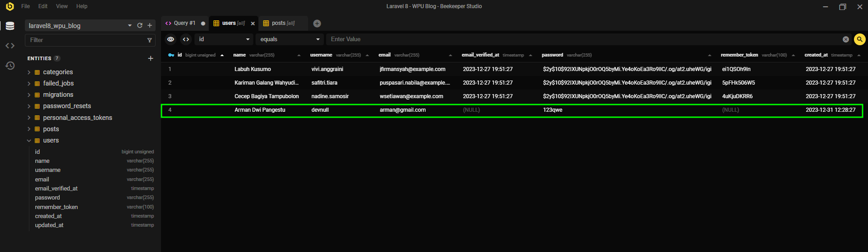Toggle column visibility eye icon
Viewport: 868px width, 252px height.
[x=171, y=39]
